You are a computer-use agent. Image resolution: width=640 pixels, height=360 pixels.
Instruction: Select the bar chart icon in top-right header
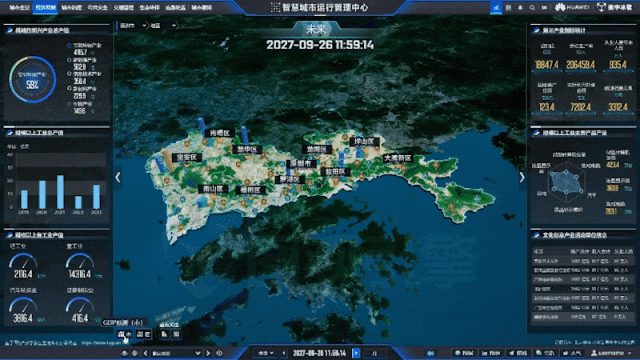pyautogui.click(x=496, y=7)
